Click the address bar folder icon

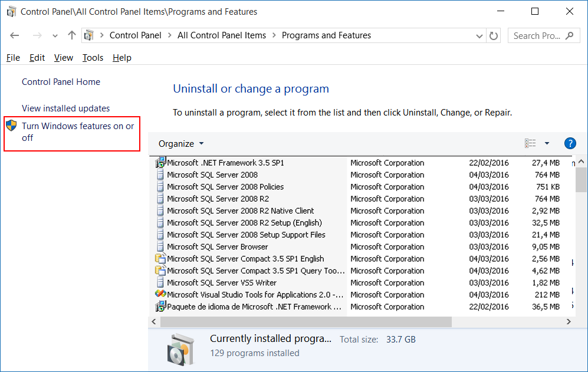(x=89, y=35)
